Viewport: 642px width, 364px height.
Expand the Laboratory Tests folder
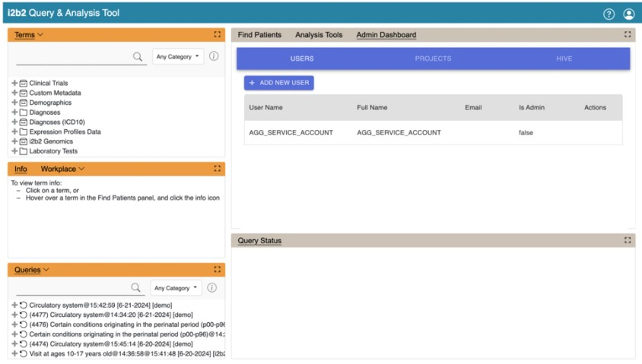point(14,151)
